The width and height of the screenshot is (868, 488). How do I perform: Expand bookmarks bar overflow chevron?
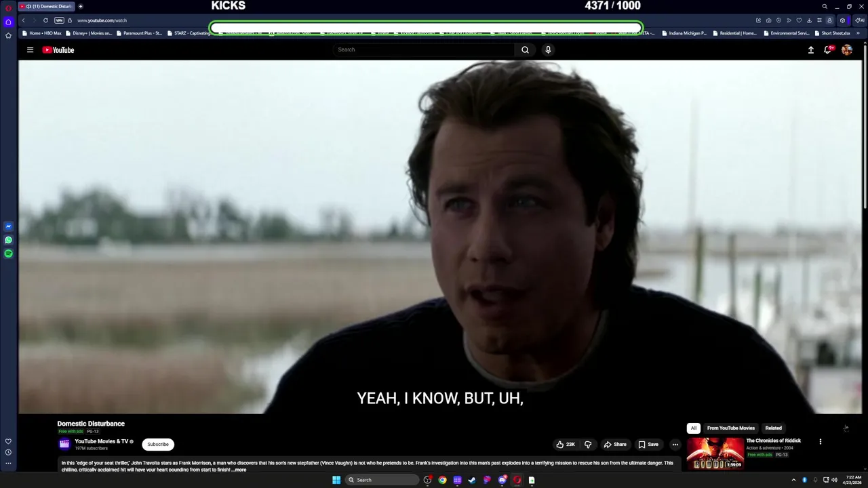tap(859, 33)
